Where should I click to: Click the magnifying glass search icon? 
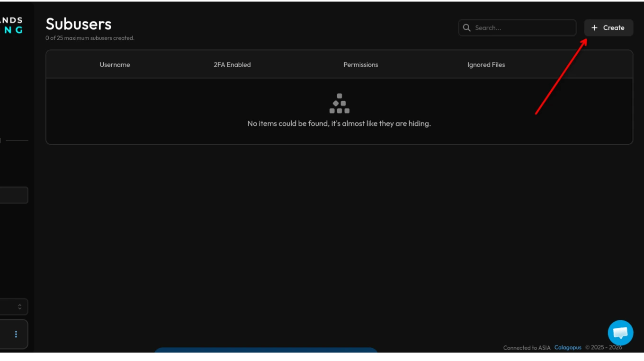[x=466, y=28]
